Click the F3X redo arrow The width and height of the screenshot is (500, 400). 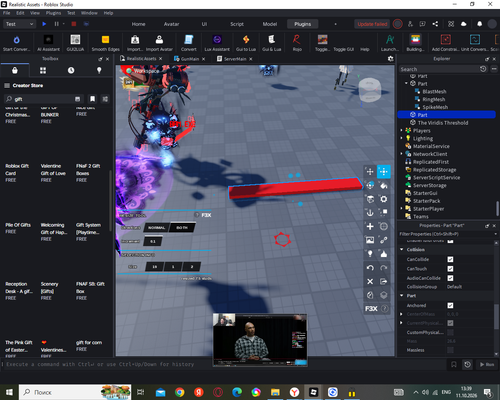[x=384, y=268]
